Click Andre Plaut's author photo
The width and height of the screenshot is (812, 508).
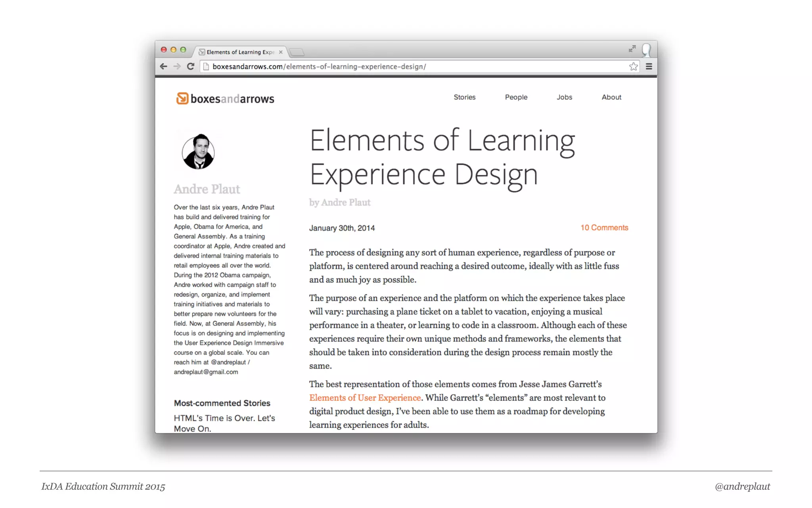coord(198,152)
